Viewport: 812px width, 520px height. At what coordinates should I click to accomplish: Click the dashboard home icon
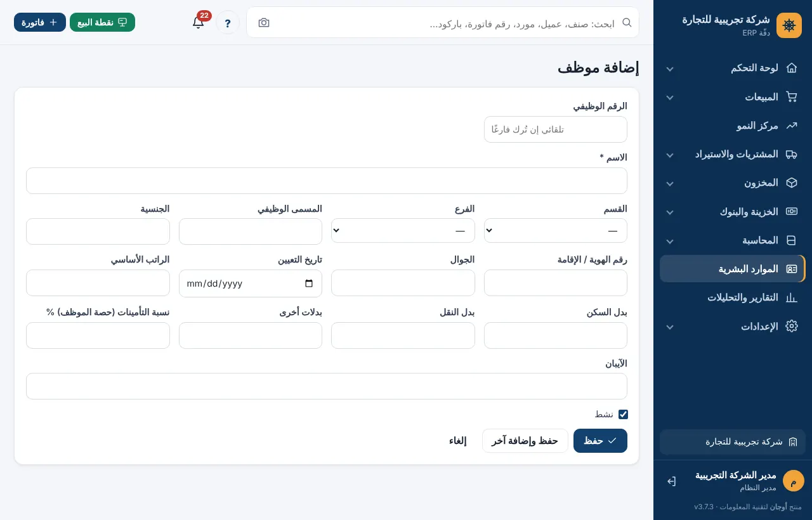tap(792, 68)
